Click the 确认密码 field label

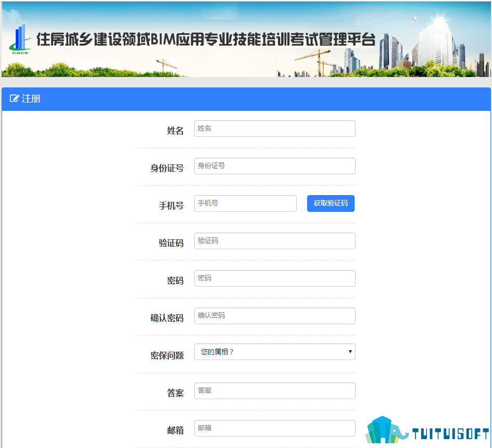(x=167, y=318)
